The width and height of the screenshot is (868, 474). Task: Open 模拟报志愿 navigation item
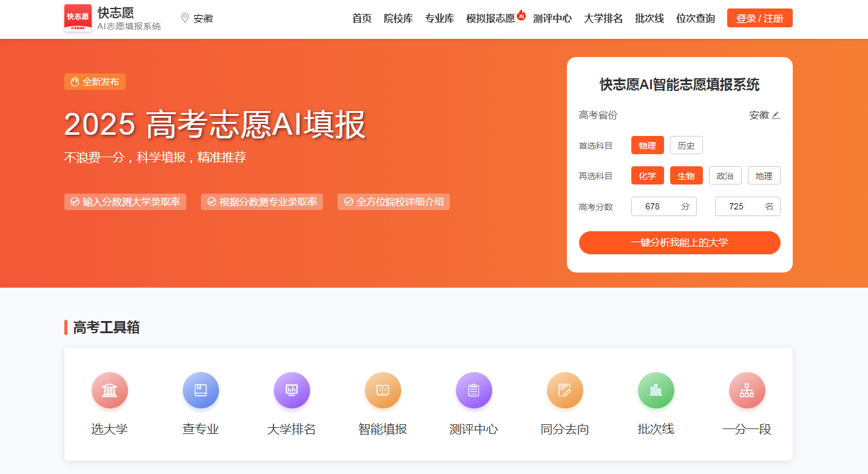tap(490, 18)
